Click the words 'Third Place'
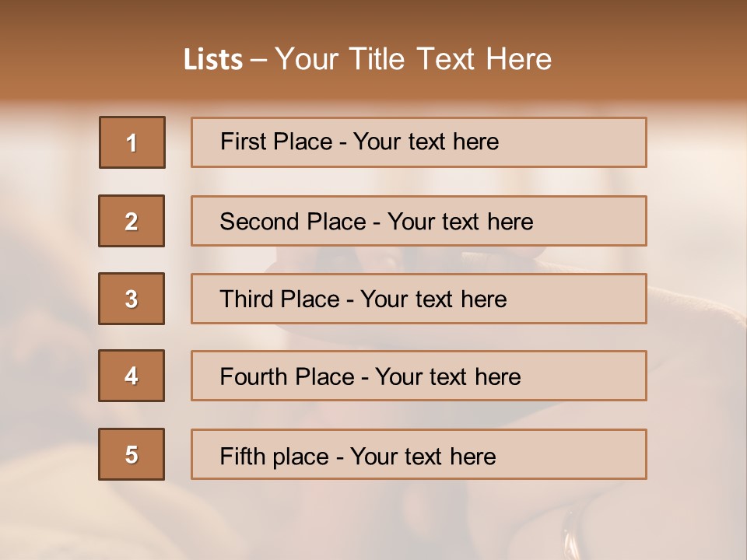The width and height of the screenshot is (747, 560). pyautogui.click(x=279, y=299)
